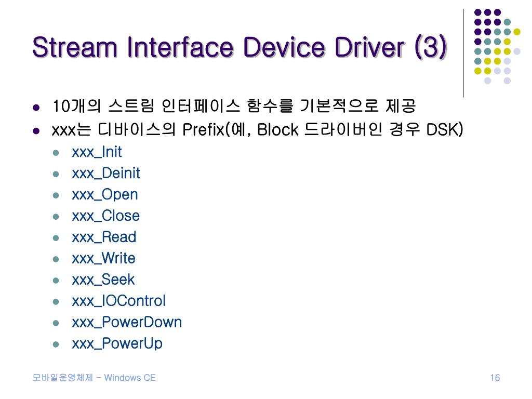Click the slide title Stream Interface Device Driver (3)

click(x=240, y=47)
